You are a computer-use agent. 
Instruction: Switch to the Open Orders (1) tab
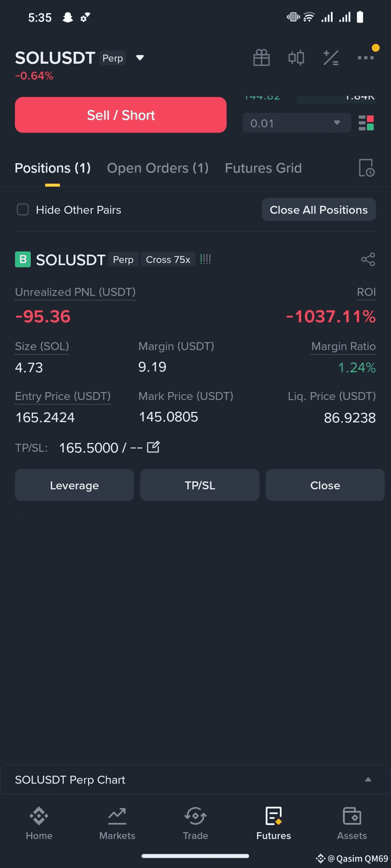click(158, 168)
